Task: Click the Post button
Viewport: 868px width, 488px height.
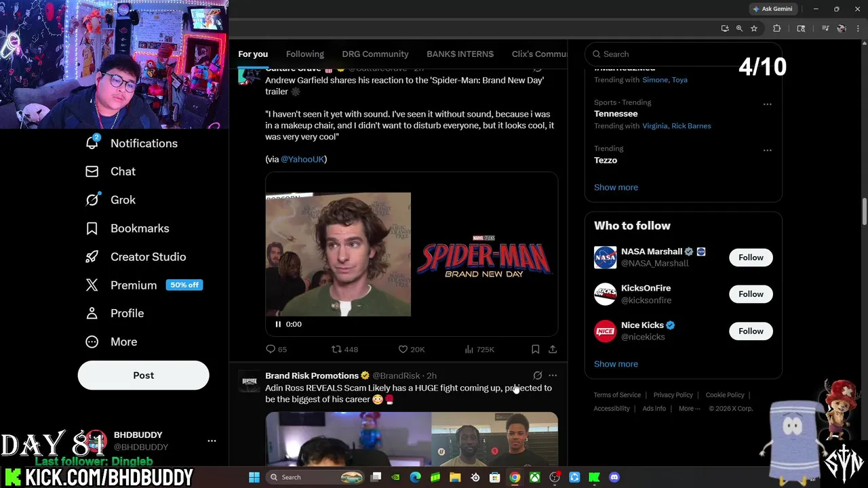Action: [143, 375]
